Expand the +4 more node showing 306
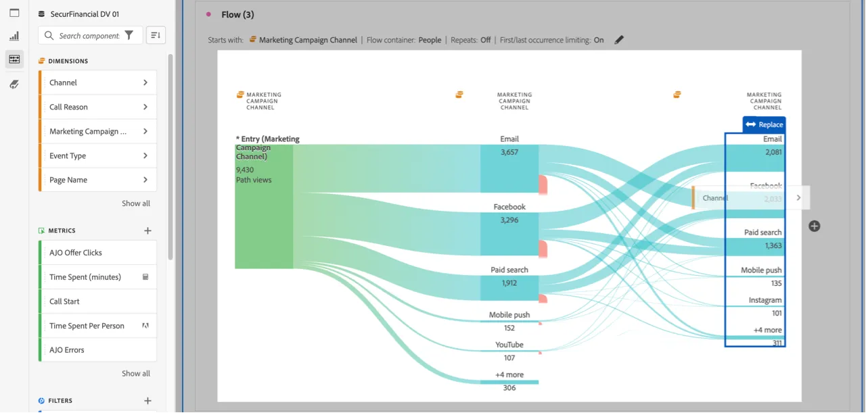This screenshot has height=415, width=868. pos(509,382)
